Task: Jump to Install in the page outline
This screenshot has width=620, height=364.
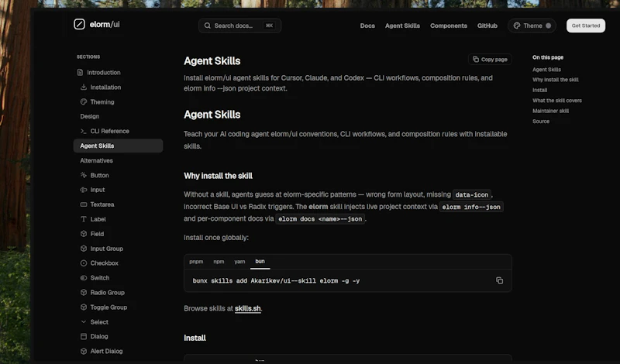Action: [x=539, y=90]
